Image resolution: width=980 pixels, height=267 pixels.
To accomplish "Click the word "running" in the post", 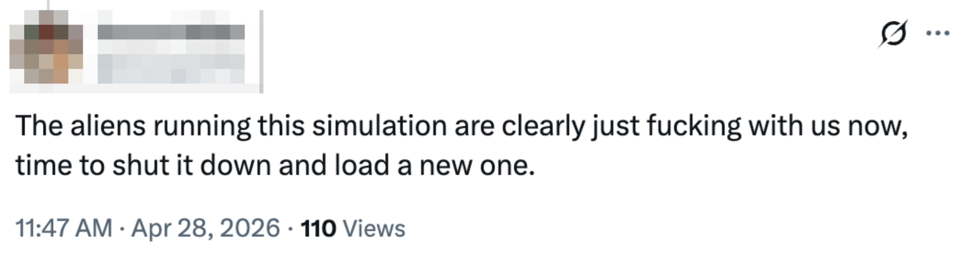I will (202, 126).
